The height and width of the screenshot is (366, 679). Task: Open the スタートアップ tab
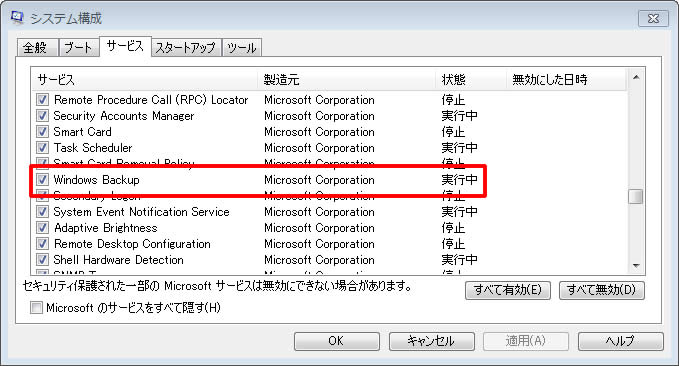[186, 48]
